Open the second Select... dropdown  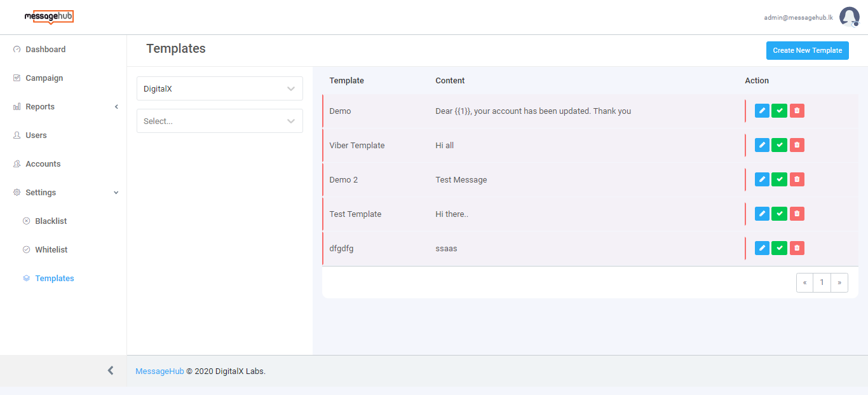click(219, 121)
